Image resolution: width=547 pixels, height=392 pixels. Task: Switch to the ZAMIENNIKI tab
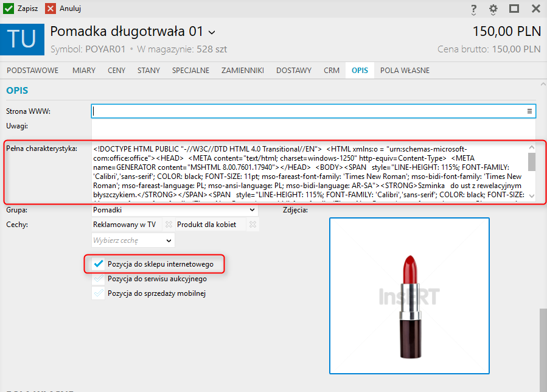click(x=242, y=71)
